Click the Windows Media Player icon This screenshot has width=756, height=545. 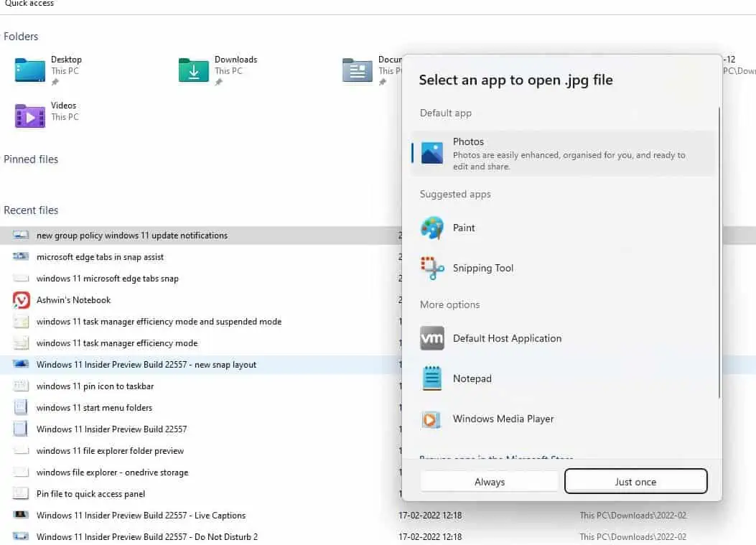[x=431, y=419]
